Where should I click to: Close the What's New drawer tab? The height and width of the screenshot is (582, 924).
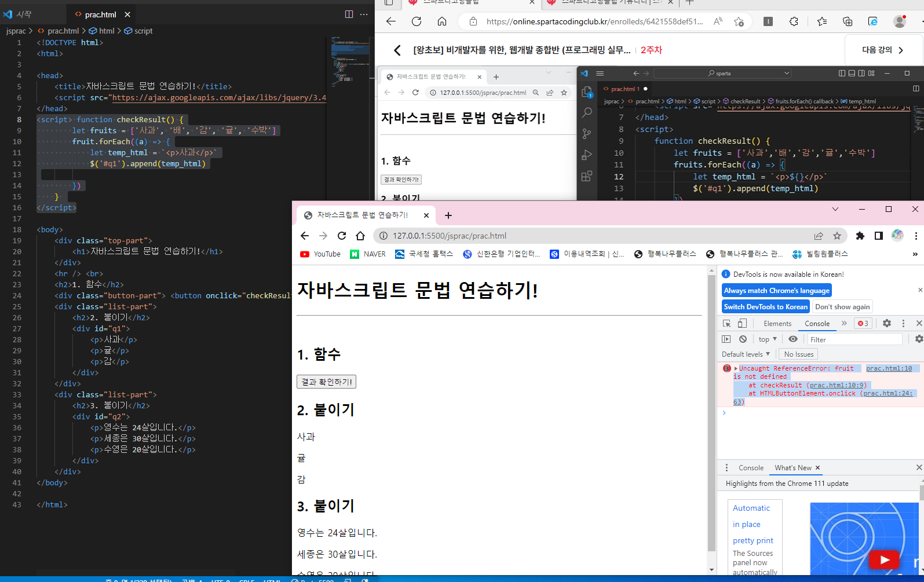[818, 468]
